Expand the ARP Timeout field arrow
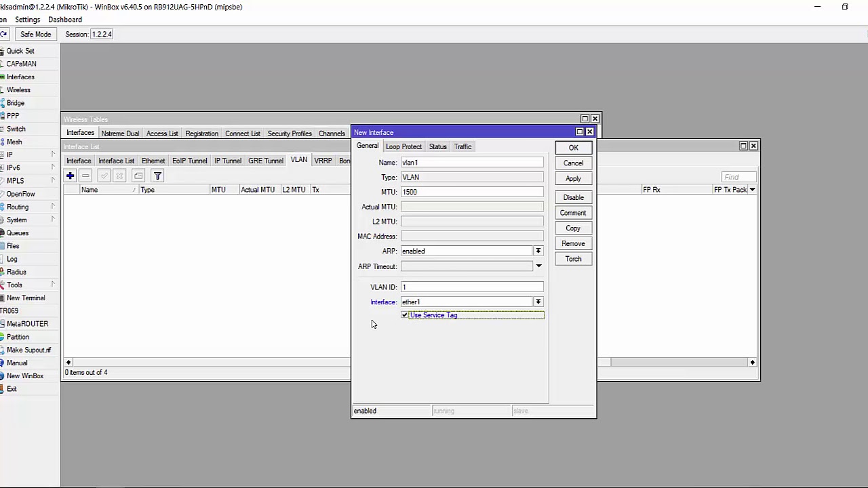 coord(538,266)
